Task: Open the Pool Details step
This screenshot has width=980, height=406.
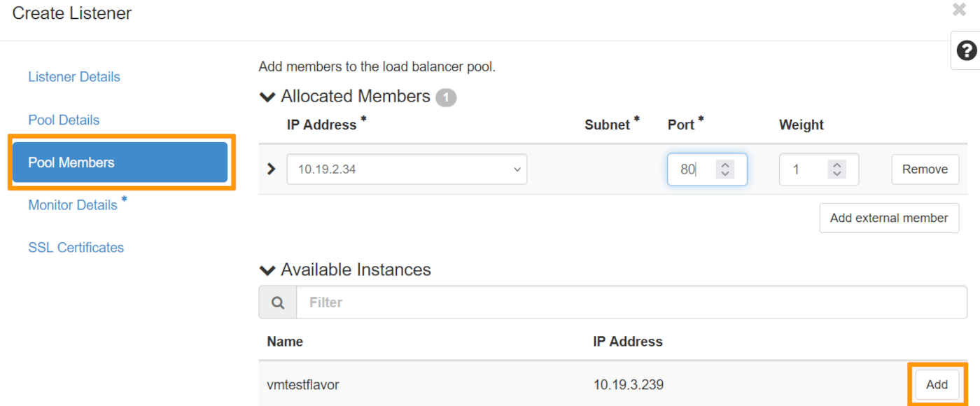Action: coord(64,120)
